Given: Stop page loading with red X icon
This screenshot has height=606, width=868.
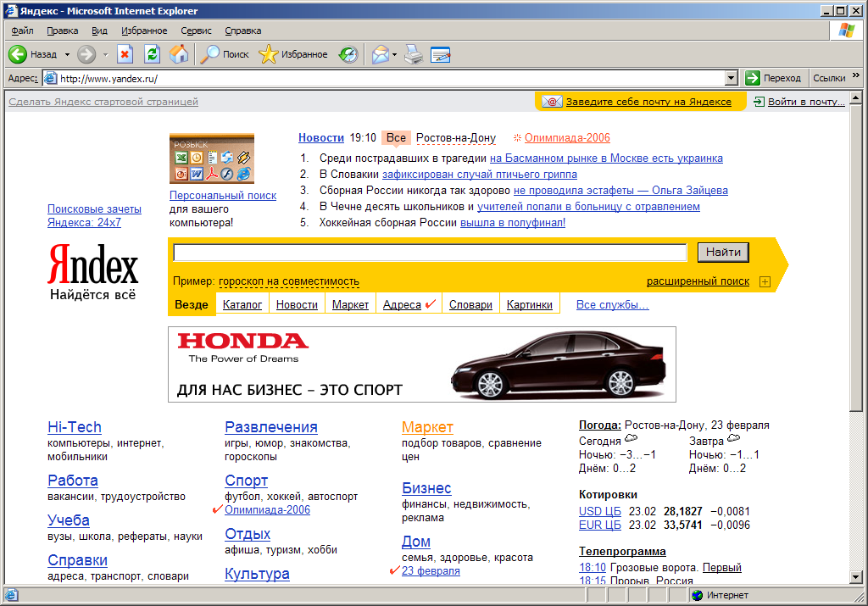Looking at the screenshot, I should [125, 54].
